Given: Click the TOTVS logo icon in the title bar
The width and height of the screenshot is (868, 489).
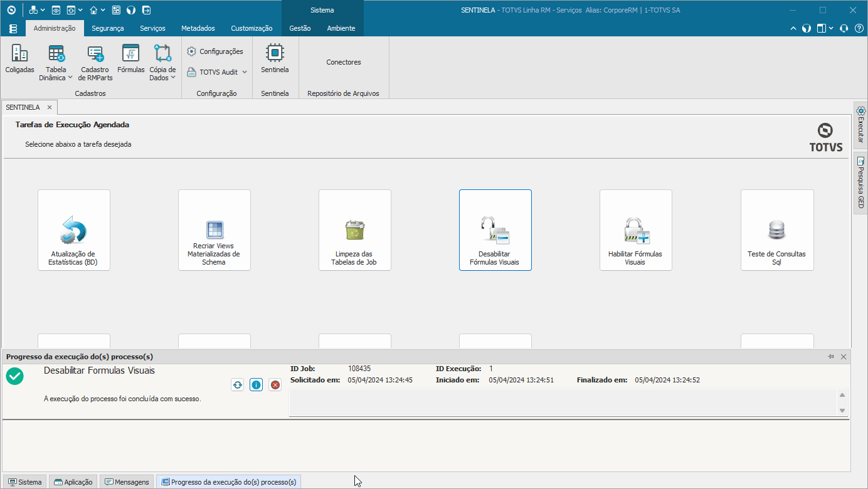Looking at the screenshot, I should [11, 10].
